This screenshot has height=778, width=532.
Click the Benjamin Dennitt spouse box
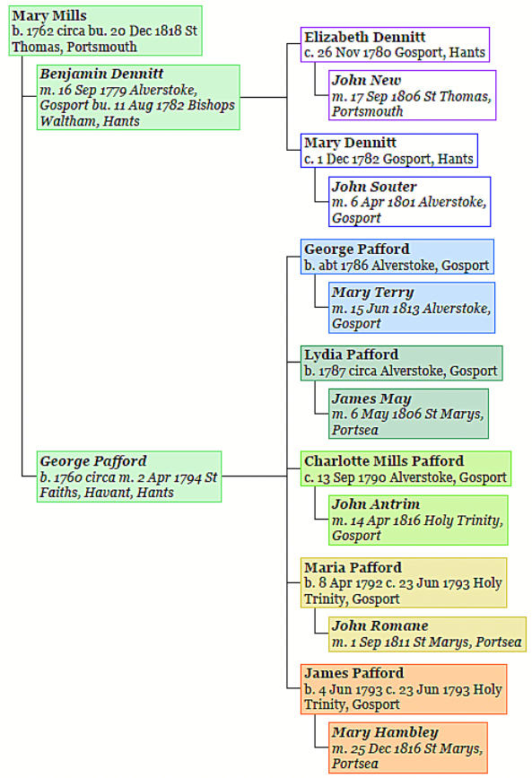(138, 97)
